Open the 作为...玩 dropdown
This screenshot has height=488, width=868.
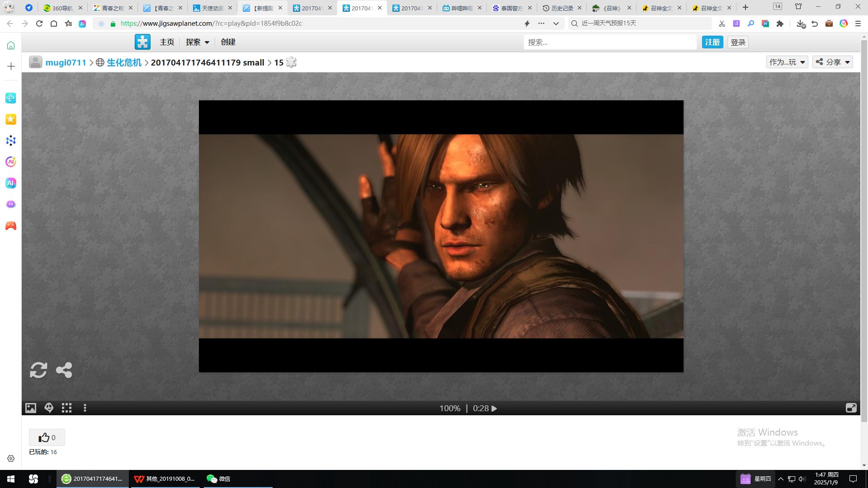pyautogui.click(x=787, y=62)
